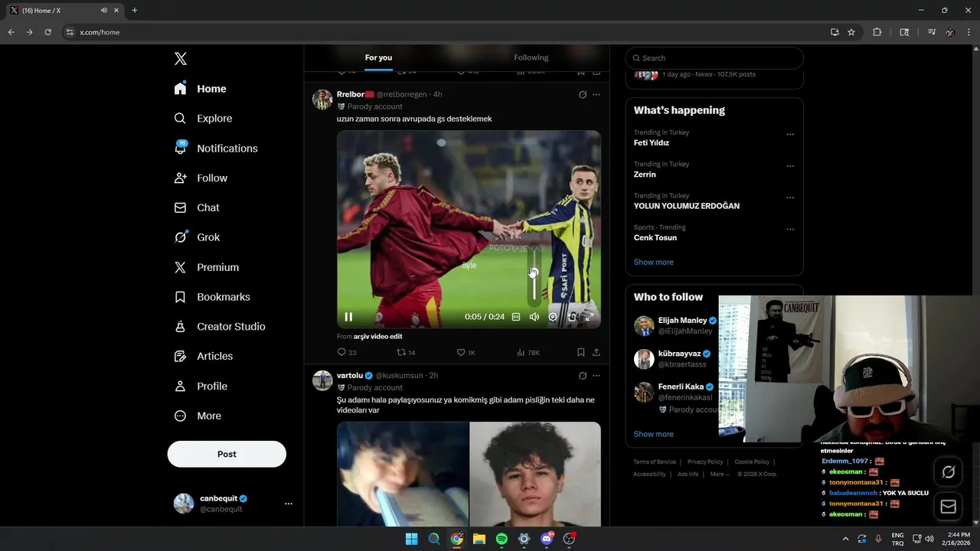
Task: Open Notifications from the sidebar
Action: [x=216, y=148]
